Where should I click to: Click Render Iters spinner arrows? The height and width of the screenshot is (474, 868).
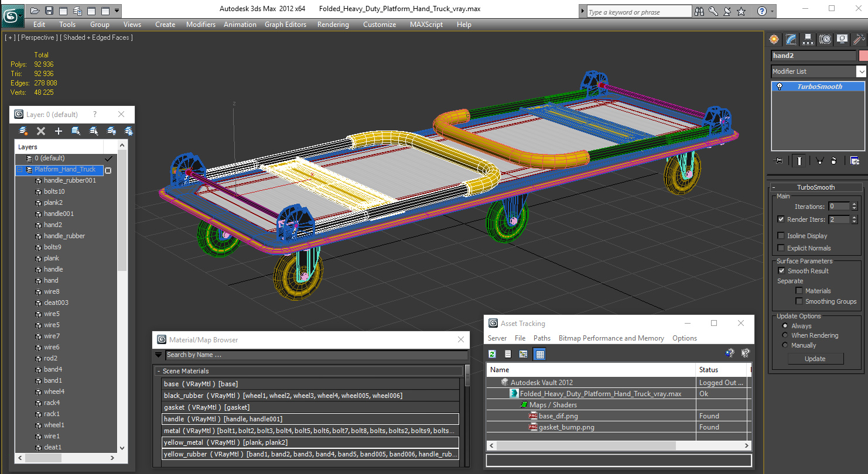tap(854, 219)
